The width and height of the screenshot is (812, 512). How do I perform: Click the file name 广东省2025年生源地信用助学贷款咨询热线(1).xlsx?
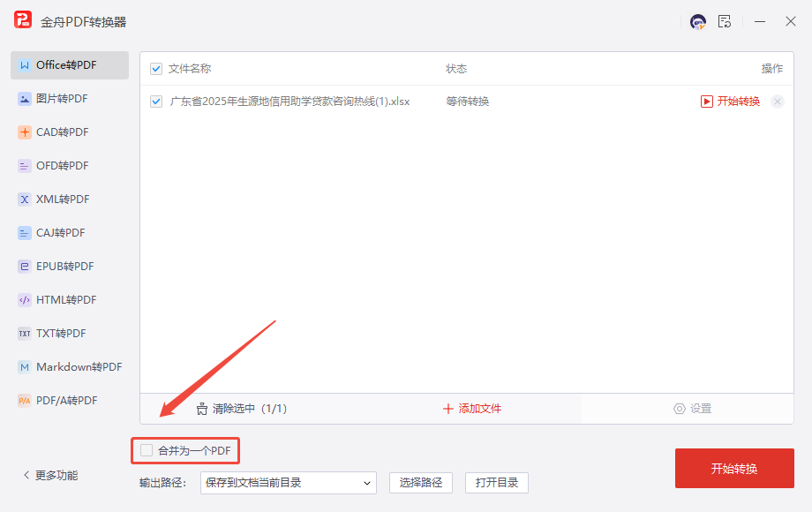pyautogui.click(x=290, y=102)
